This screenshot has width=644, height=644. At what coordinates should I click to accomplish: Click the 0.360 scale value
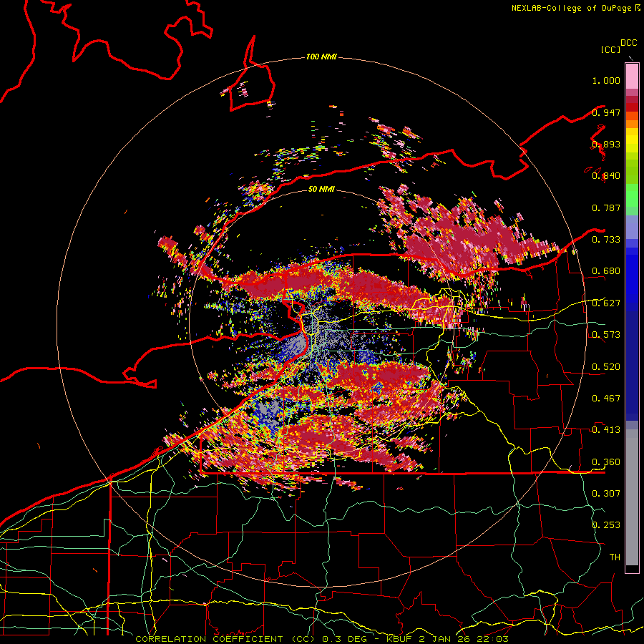606,462
